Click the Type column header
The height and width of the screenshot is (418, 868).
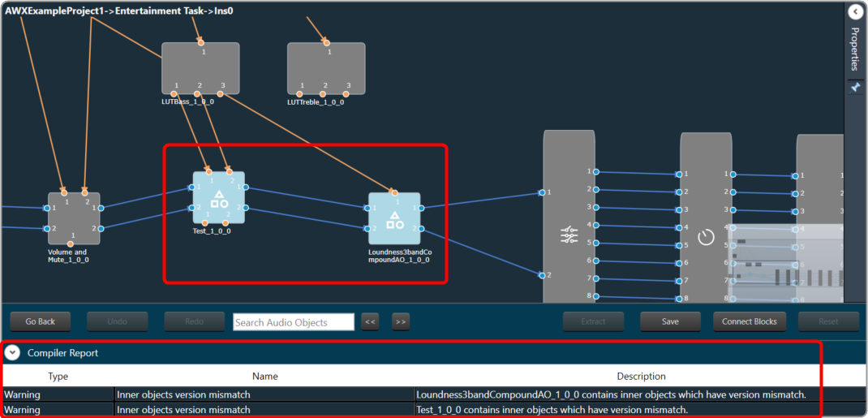click(x=58, y=377)
